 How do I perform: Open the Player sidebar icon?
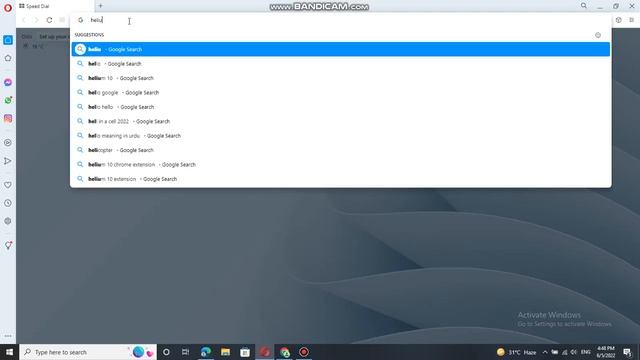tap(8, 143)
